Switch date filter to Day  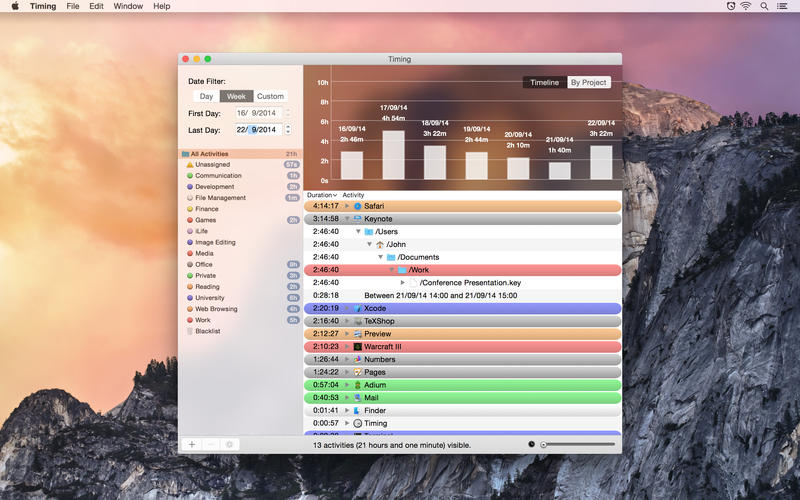point(206,96)
